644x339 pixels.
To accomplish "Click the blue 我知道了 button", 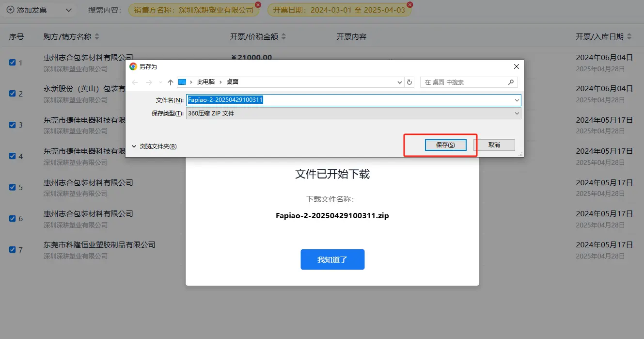I will point(332,259).
